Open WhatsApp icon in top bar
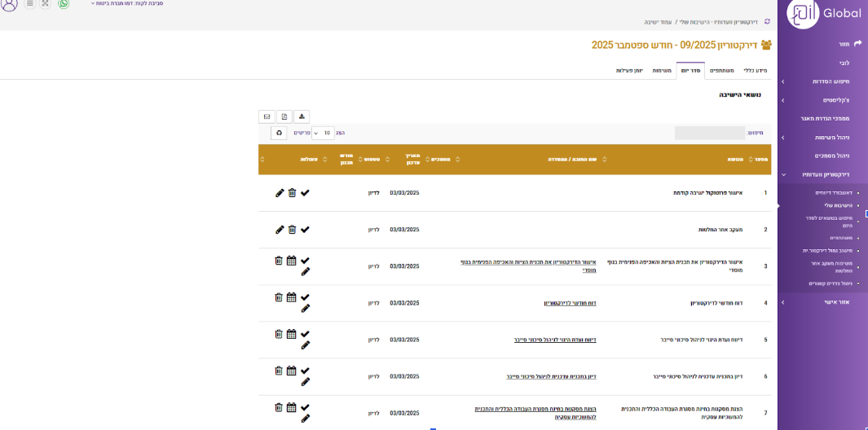This screenshot has height=430, width=868. [64, 4]
